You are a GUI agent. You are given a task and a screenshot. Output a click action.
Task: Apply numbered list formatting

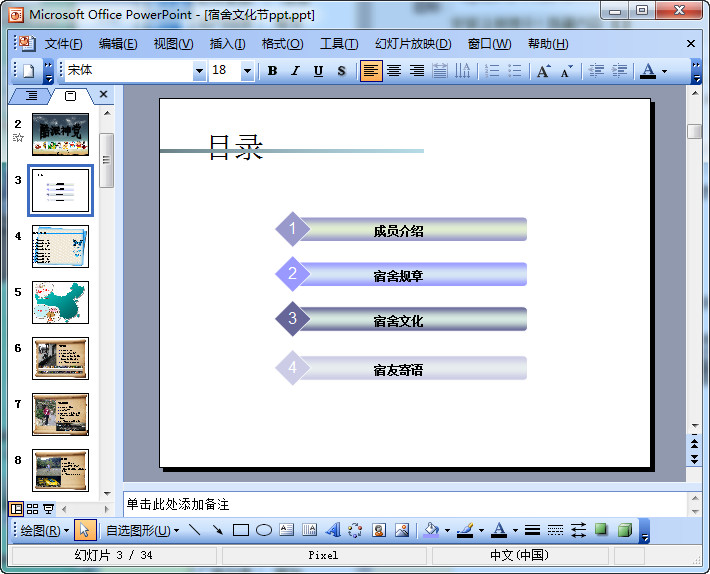(x=492, y=71)
